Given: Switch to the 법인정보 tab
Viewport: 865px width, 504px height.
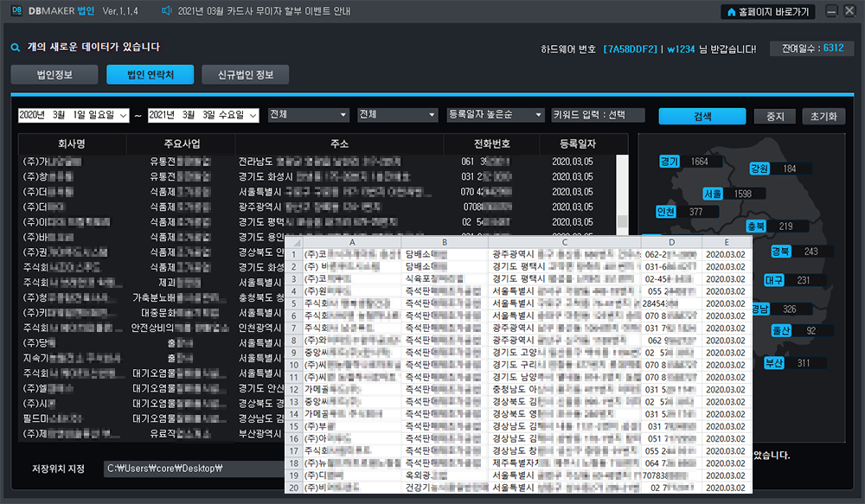Looking at the screenshot, I should point(54,74).
